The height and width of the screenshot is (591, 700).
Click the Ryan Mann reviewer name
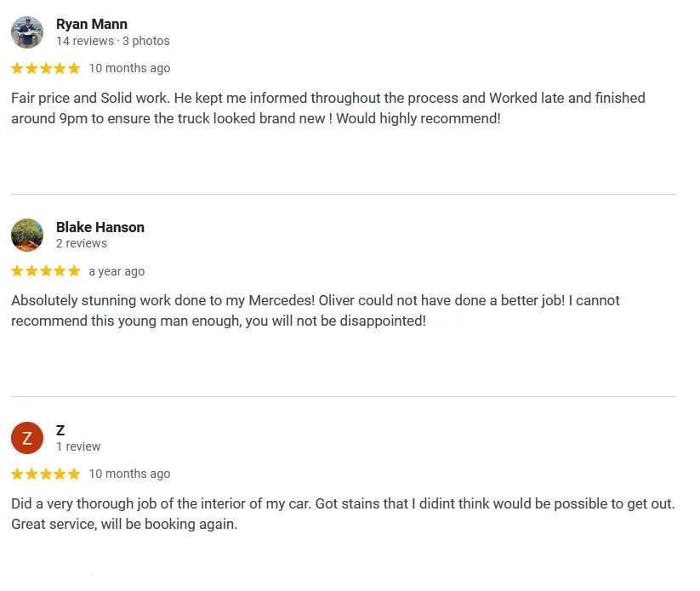(x=92, y=24)
